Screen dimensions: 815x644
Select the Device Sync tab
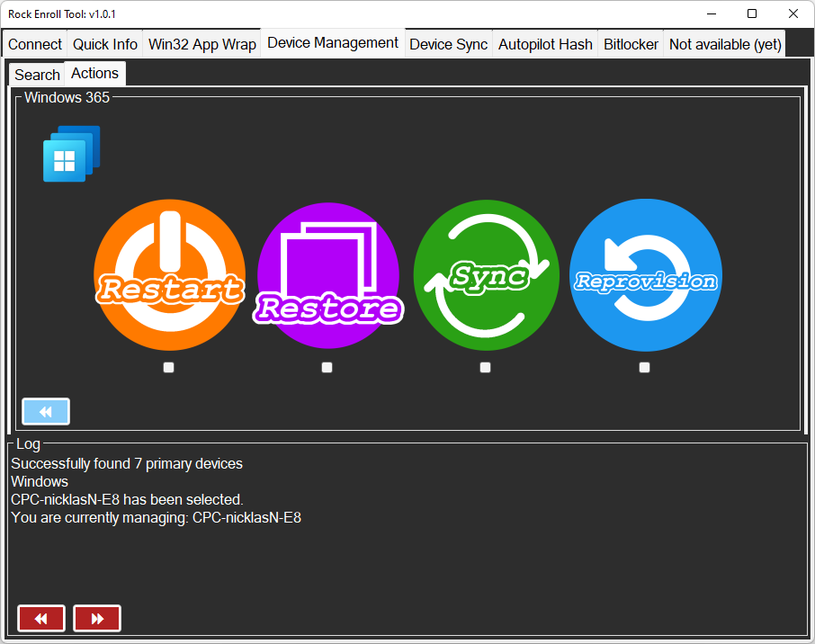pyautogui.click(x=448, y=44)
